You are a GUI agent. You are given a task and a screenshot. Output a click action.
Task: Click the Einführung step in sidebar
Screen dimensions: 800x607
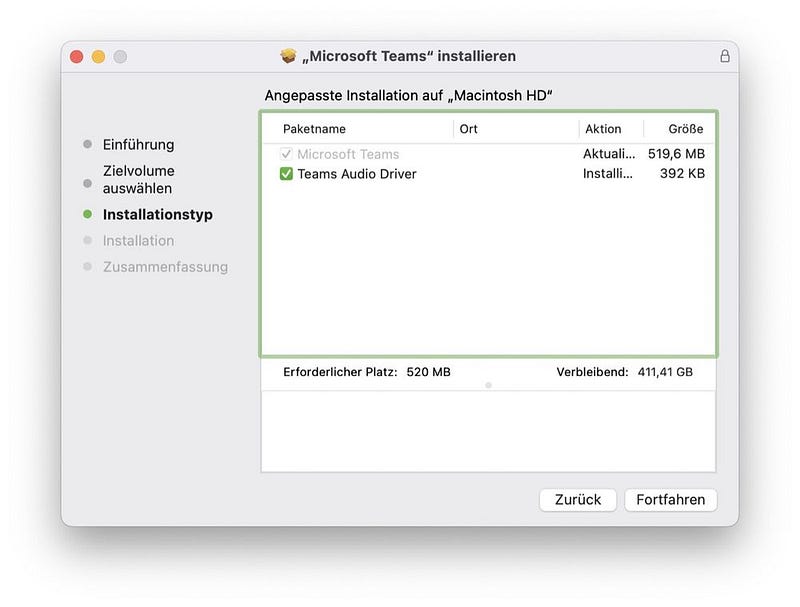[138, 144]
